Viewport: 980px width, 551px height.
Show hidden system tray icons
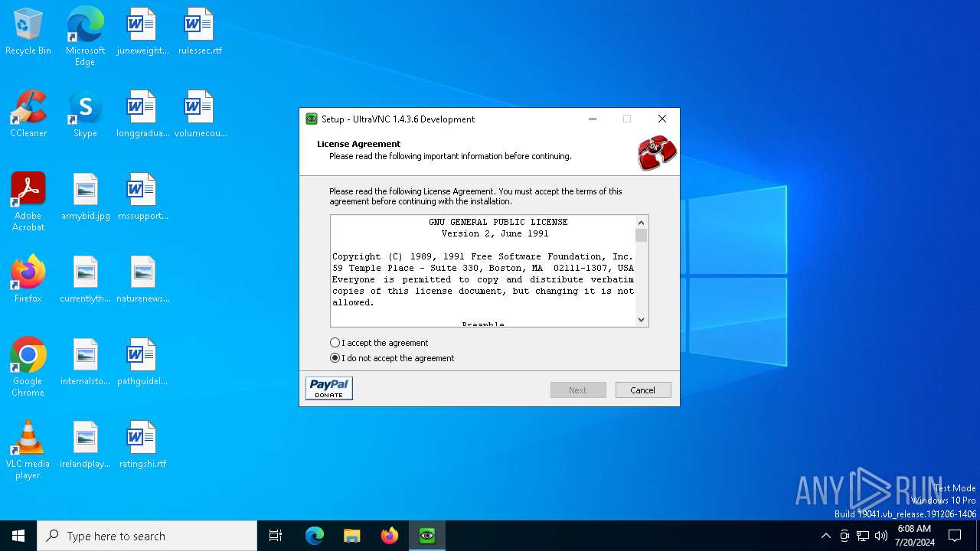(825, 536)
